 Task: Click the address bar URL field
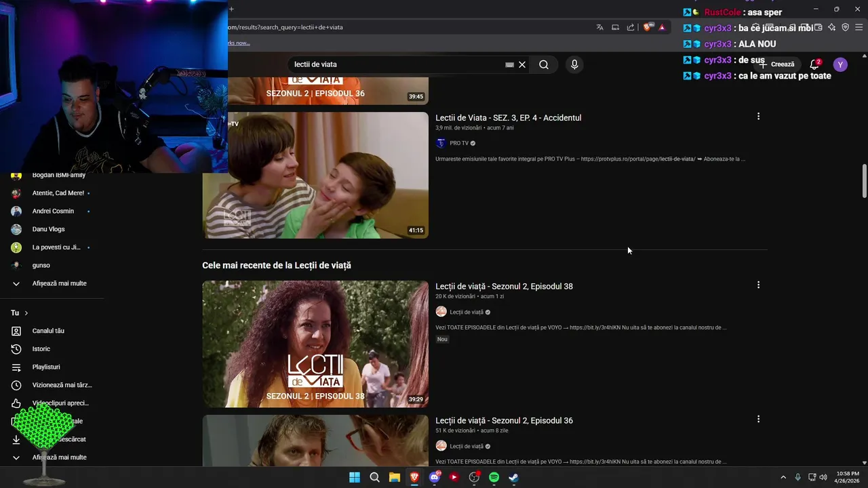coord(407,27)
